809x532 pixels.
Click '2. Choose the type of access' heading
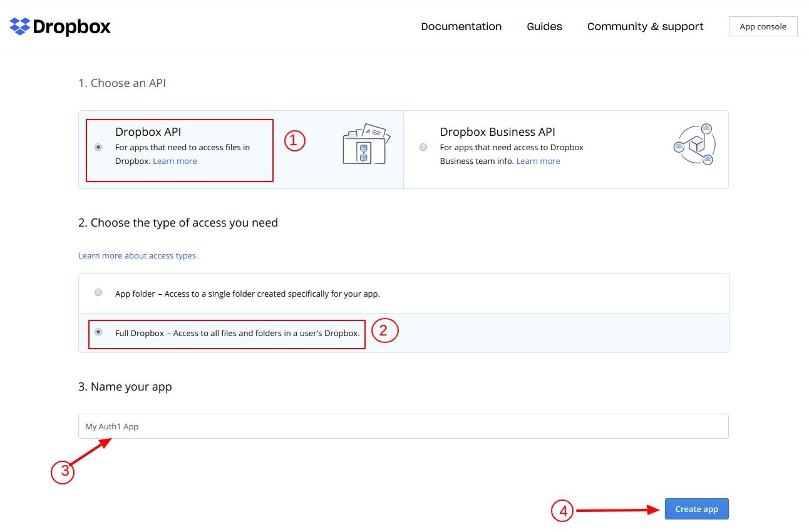178,223
